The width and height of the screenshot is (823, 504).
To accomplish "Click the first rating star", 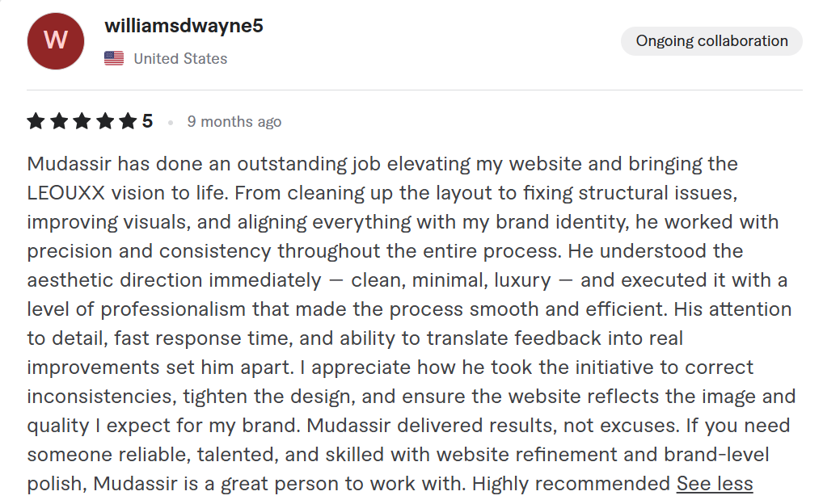I will point(36,121).
